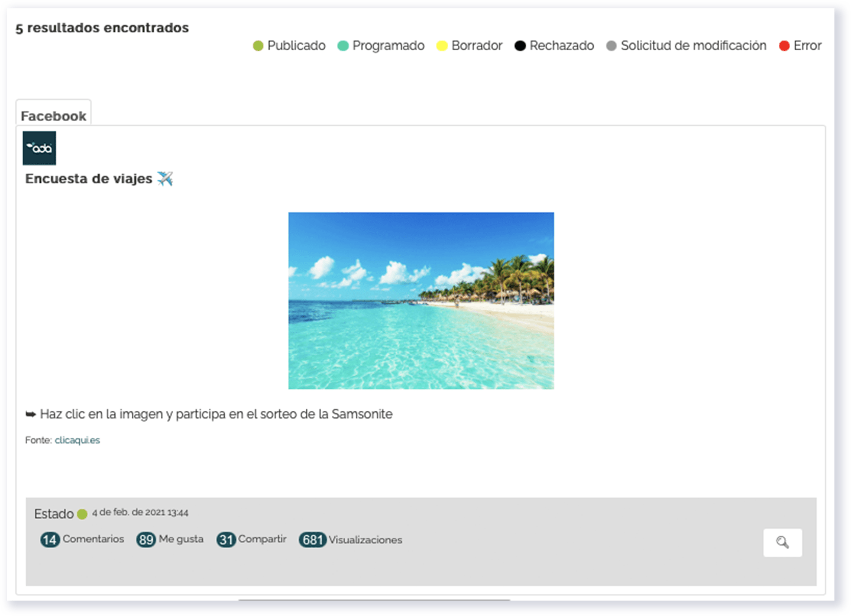
Task: Open the magnifier detail button
Action: (782, 542)
